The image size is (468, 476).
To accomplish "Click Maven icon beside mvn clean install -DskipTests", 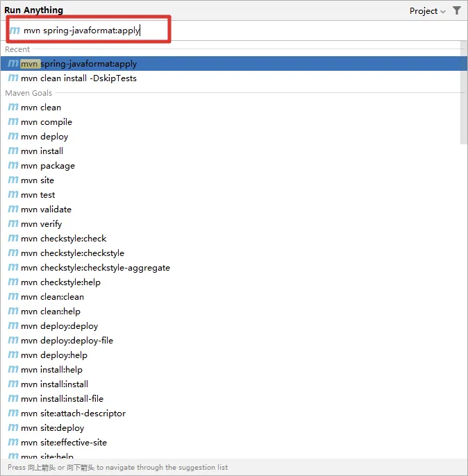I will tap(13, 78).
